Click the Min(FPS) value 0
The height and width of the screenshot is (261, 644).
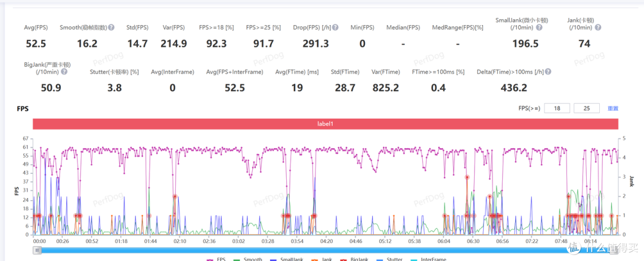pos(363,43)
